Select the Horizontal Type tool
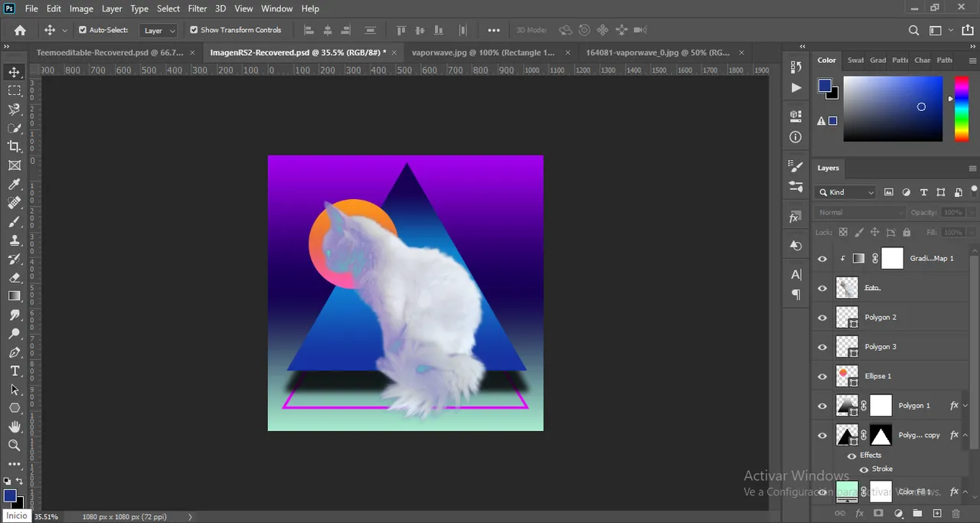 [x=15, y=371]
